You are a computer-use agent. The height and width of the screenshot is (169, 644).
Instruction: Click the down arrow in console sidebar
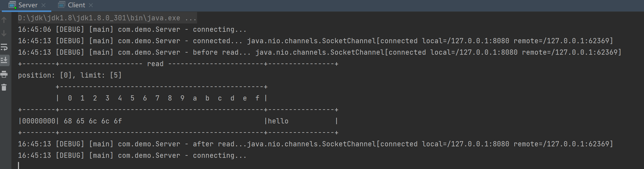pyautogui.click(x=4, y=33)
